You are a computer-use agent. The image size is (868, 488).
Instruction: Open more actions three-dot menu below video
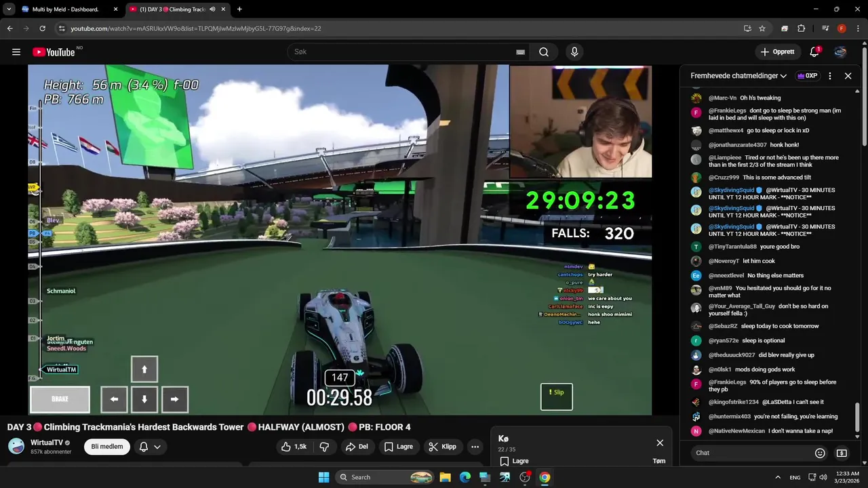pos(475,447)
